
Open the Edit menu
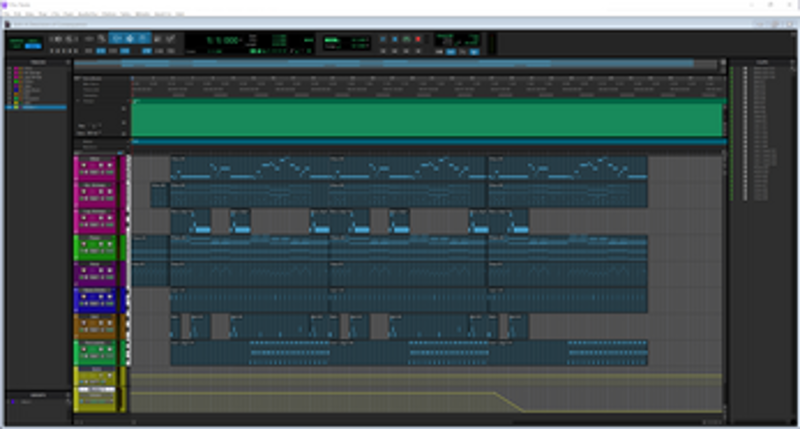coord(18,14)
